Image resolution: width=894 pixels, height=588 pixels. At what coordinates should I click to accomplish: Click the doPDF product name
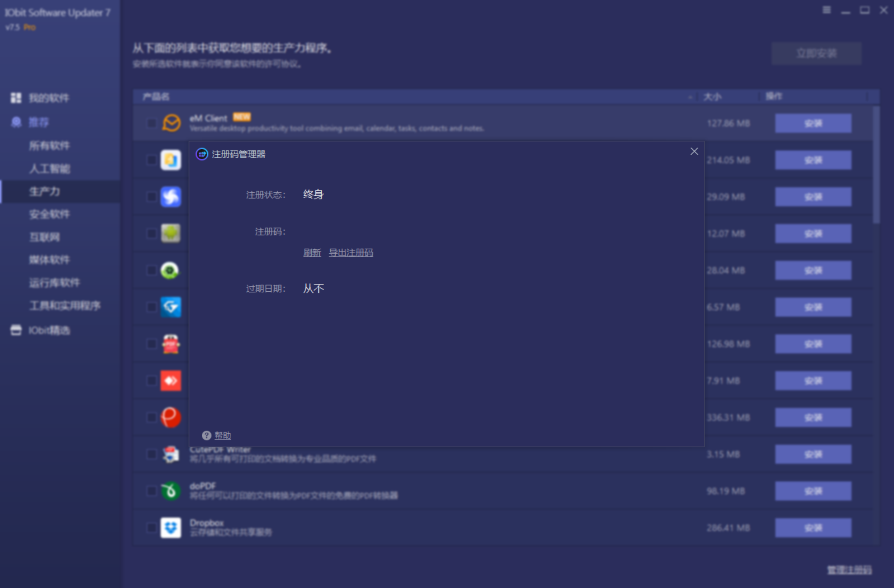[203, 486]
